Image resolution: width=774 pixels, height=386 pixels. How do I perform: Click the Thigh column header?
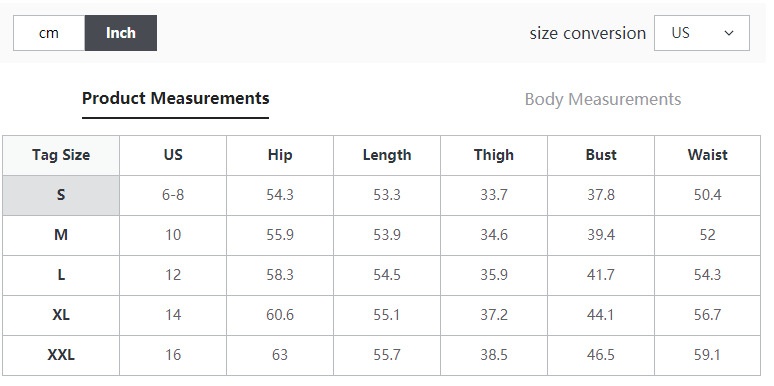pos(494,155)
